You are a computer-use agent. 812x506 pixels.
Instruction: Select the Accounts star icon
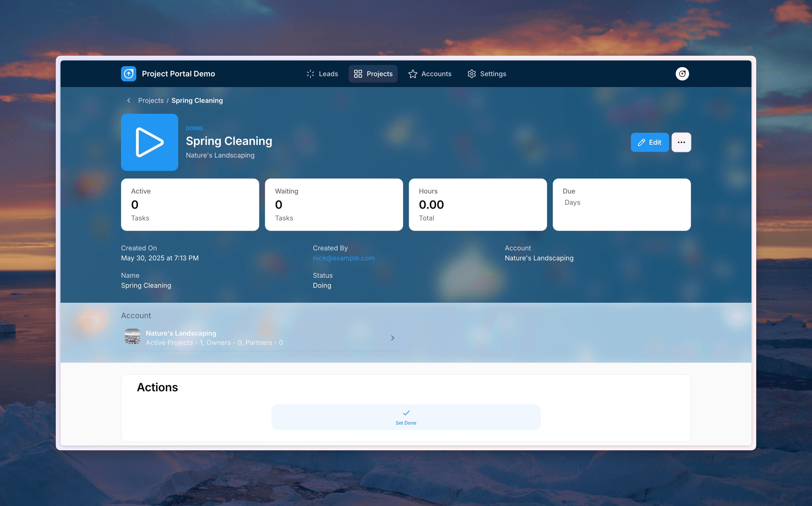(413, 74)
